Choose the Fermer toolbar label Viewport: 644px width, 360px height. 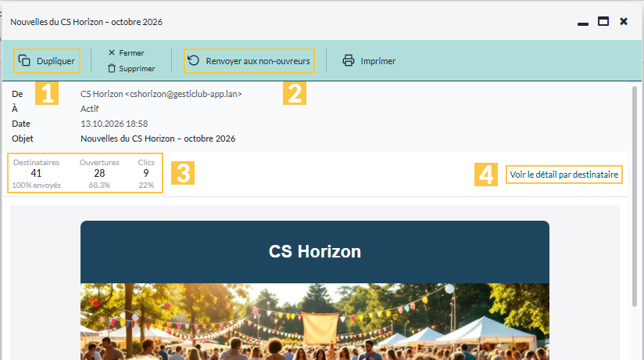tap(131, 52)
